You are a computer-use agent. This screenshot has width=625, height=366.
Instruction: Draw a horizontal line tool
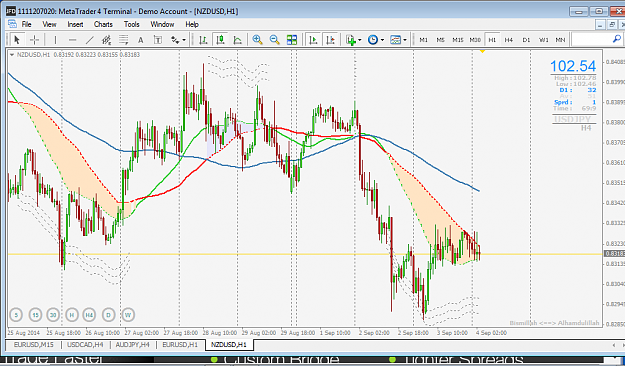(x=73, y=39)
